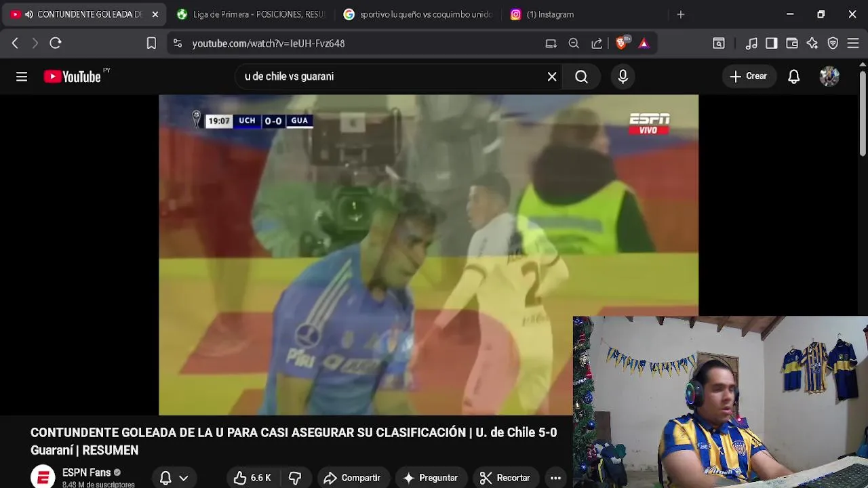Start voice search with microphone icon
Screen dimensions: 868x488
[x=623, y=77]
